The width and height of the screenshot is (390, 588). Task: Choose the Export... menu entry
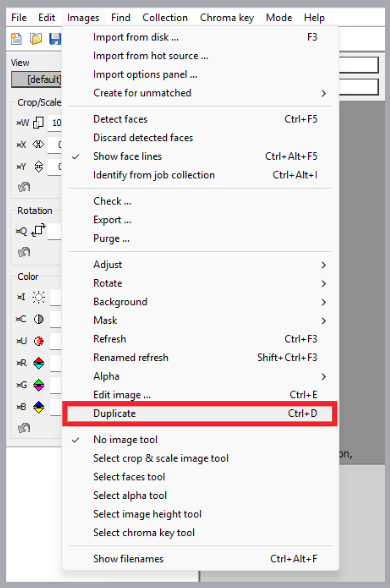pos(200,220)
